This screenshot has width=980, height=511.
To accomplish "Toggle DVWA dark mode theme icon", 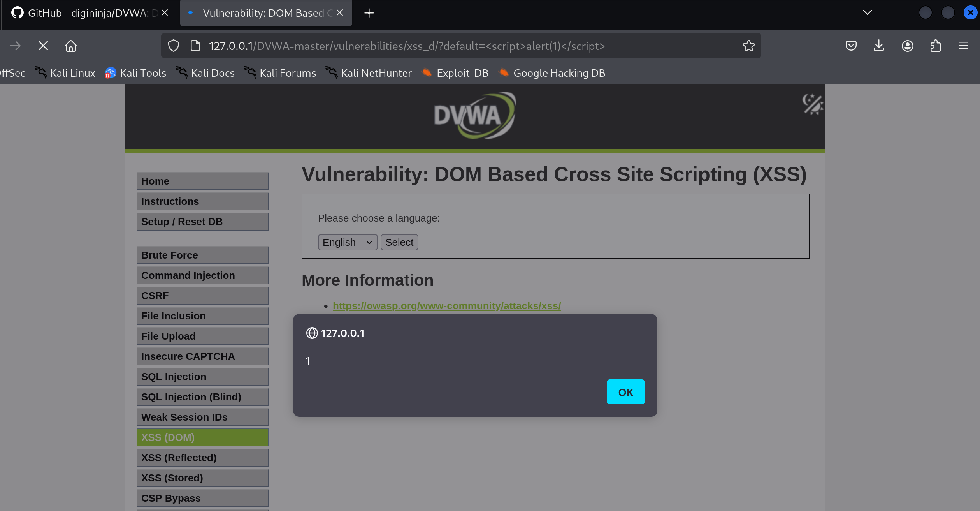I will 812,104.
